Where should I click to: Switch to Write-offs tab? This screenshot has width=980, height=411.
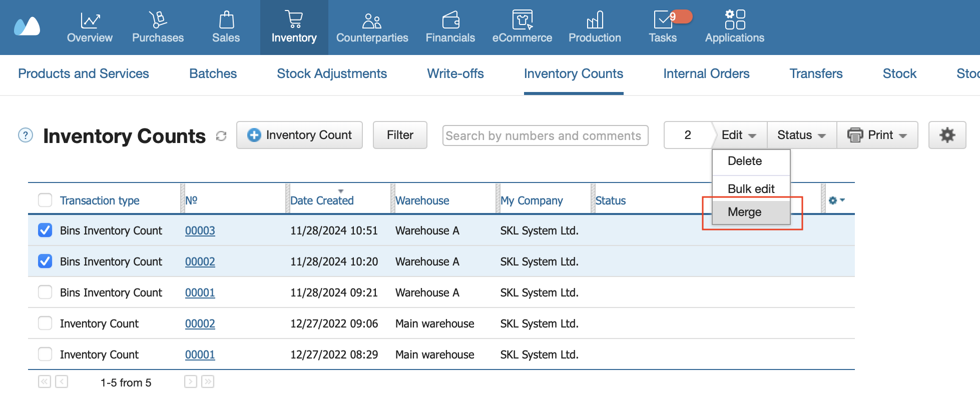pos(455,74)
